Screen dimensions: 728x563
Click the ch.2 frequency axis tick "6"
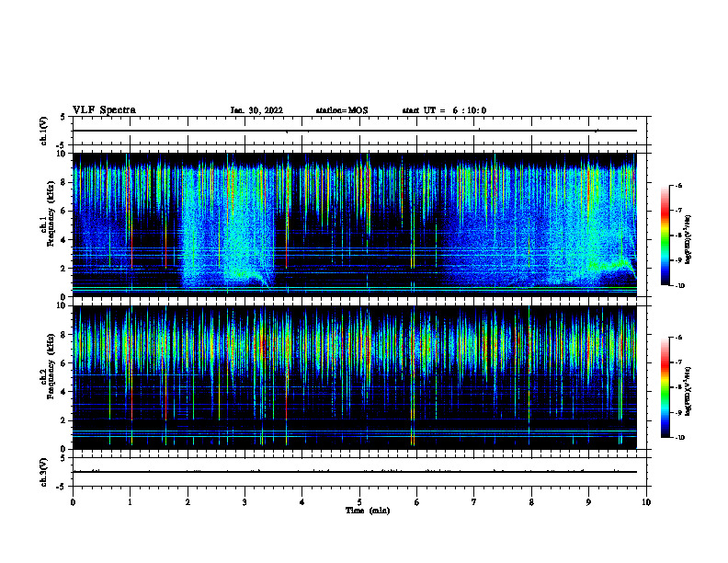64,363
